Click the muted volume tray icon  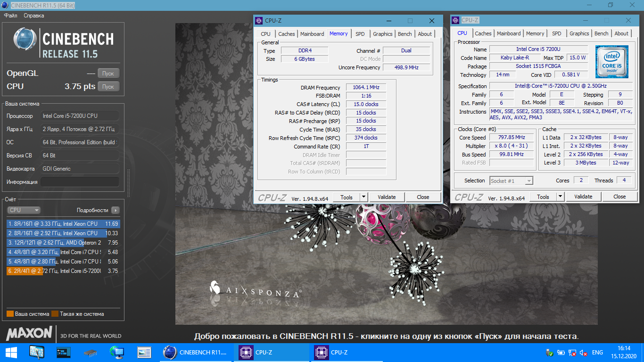pos(583,352)
